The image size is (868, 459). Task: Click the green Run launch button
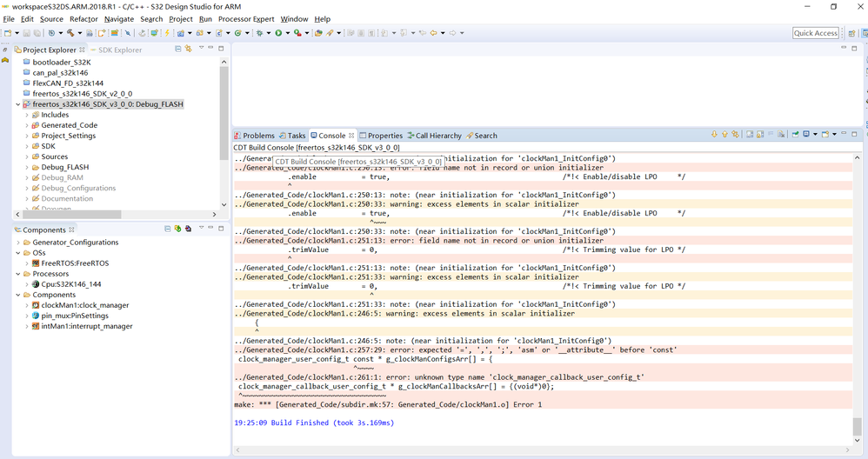(278, 33)
